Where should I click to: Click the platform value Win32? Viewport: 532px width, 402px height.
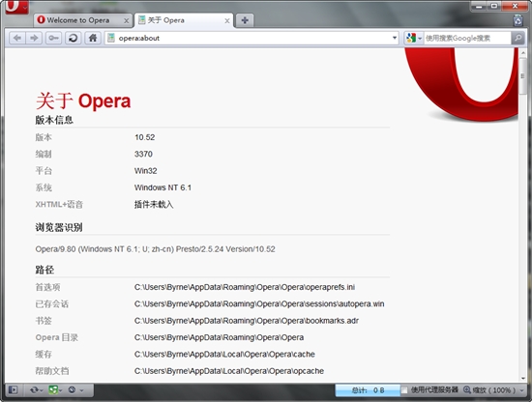coord(145,170)
